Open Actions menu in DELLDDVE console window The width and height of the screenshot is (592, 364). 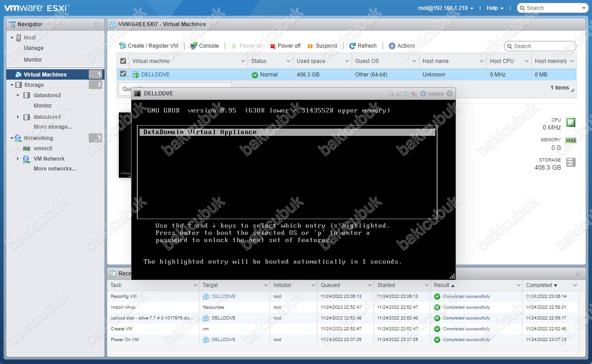pos(432,94)
